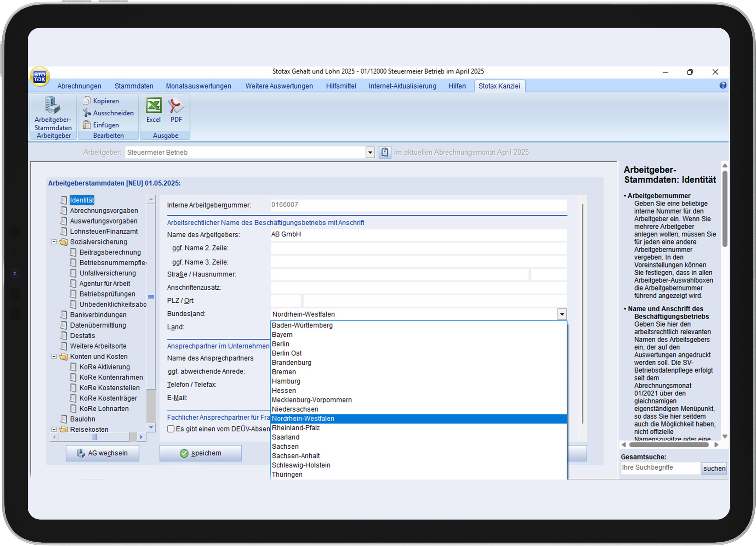756x546 pixels.
Task: Click tree panel scroll-down arrow
Action: (x=151, y=427)
